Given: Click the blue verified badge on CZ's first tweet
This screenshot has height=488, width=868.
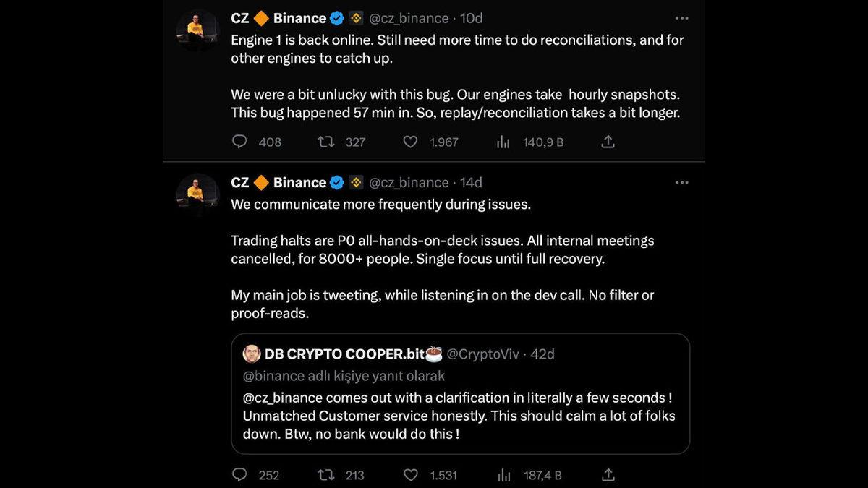Looking at the screenshot, I should 336,18.
